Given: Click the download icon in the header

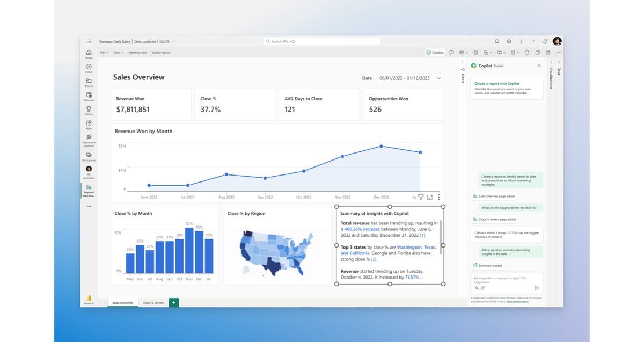Looking at the screenshot, I should 521,41.
